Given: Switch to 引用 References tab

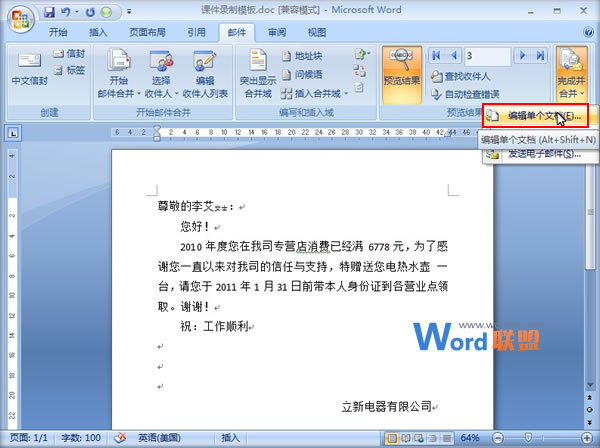Looking at the screenshot, I should pyautogui.click(x=196, y=33).
